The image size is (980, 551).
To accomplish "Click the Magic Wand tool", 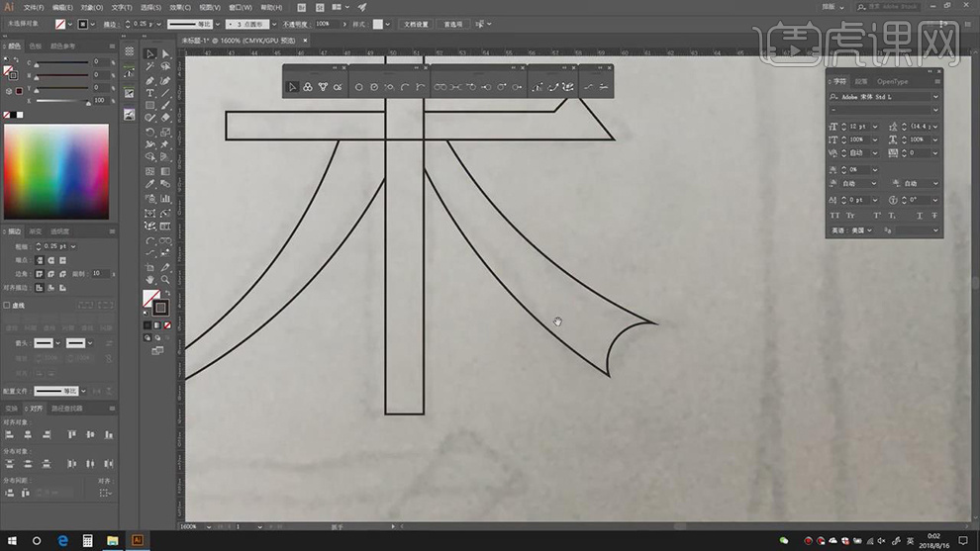I will (x=150, y=67).
